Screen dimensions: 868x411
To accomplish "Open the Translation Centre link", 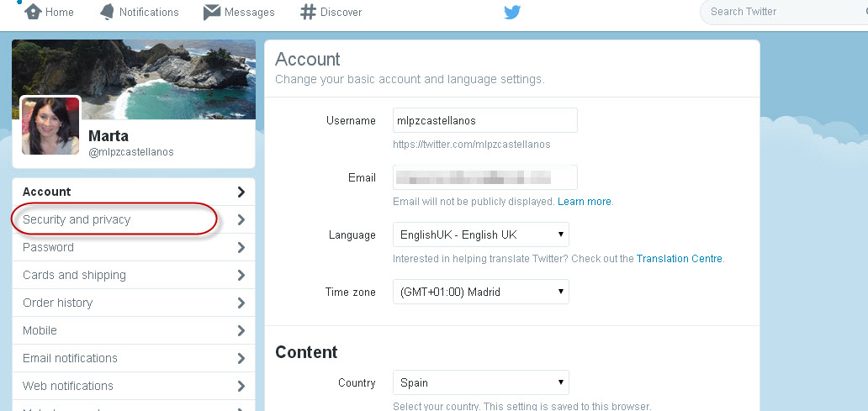I will (680, 258).
